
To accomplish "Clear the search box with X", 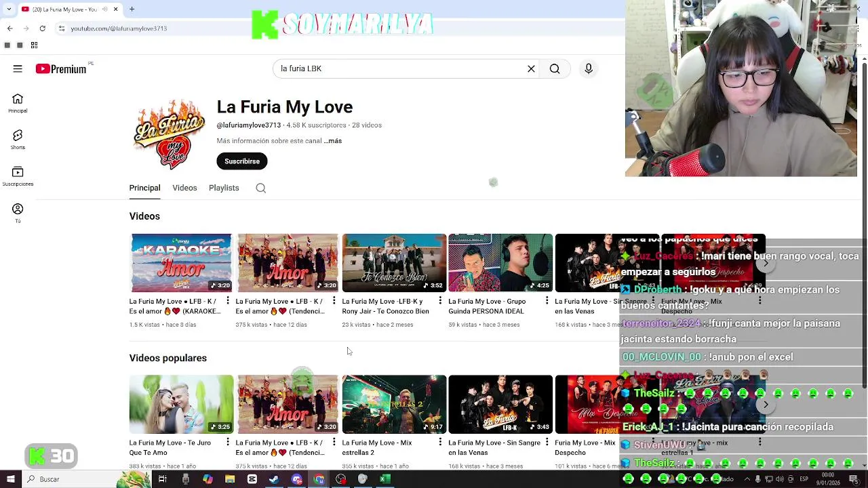I will pos(531,68).
